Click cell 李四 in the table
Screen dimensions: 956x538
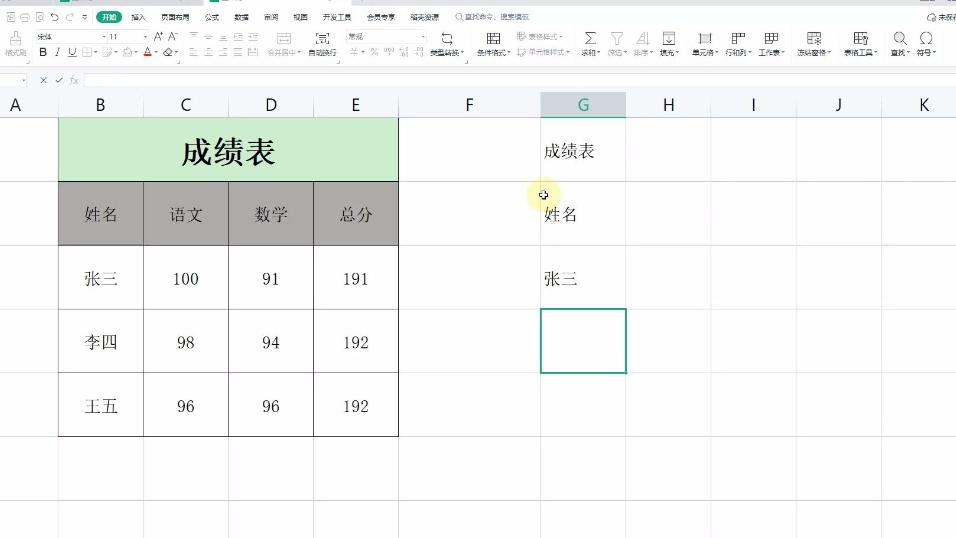click(101, 342)
